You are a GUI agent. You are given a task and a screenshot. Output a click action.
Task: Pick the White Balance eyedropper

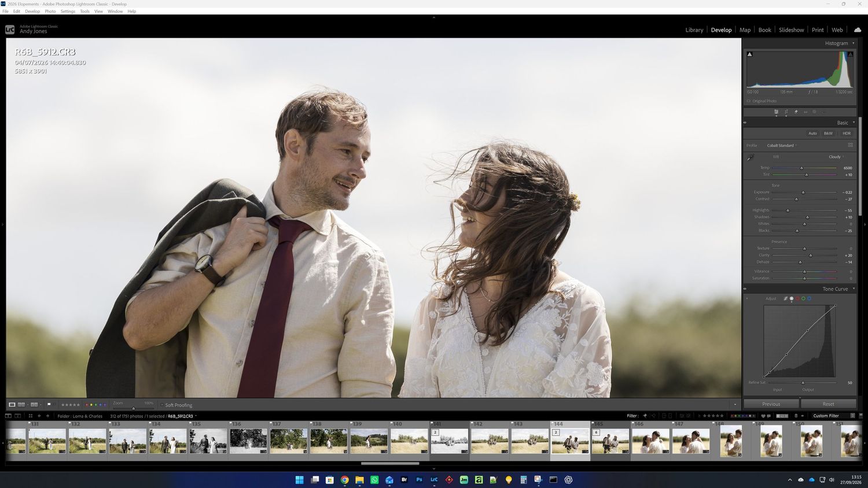[751, 157]
